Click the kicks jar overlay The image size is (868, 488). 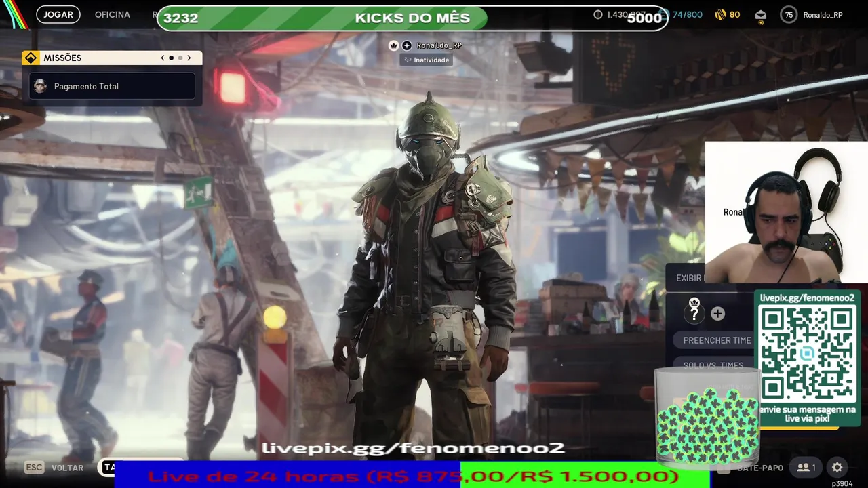[708, 418]
